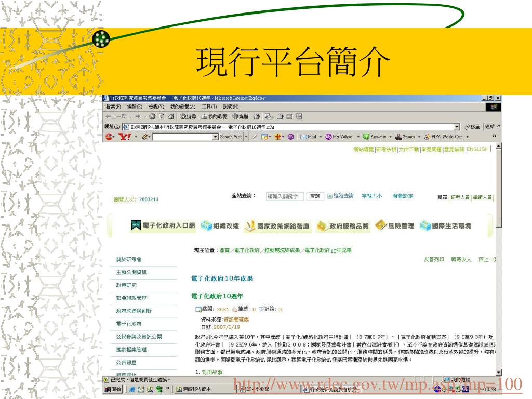Click the 請輸入關鍵字 keyword field
Screen dimensions: 532x399
pyautogui.click(x=285, y=196)
